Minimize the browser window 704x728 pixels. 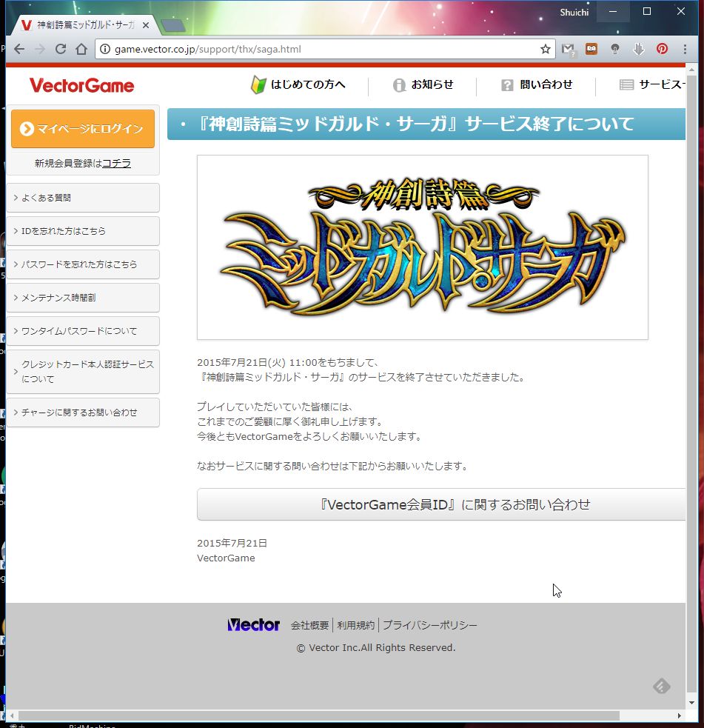[x=613, y=12]
